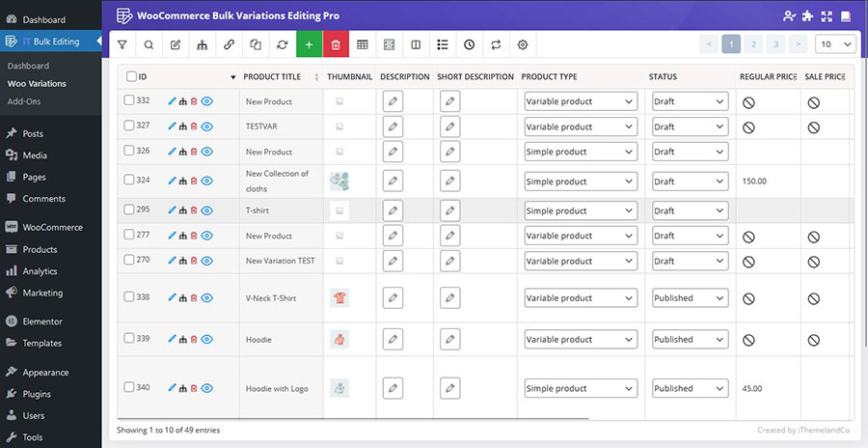Click the horizontal table scrollbar
The height and width of the screenshot is (448, 868).
(353, 419)
